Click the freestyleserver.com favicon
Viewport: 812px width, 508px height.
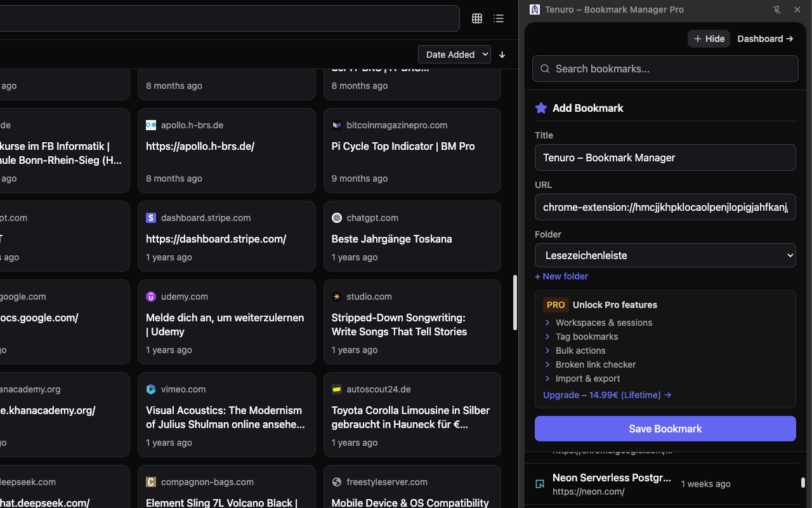click(337, 482)
